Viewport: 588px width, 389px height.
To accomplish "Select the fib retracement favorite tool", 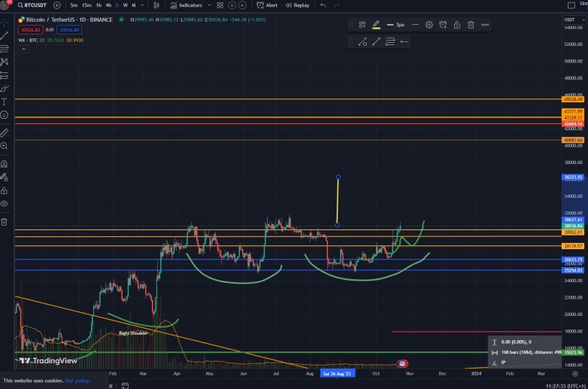I will click(390, 41).
